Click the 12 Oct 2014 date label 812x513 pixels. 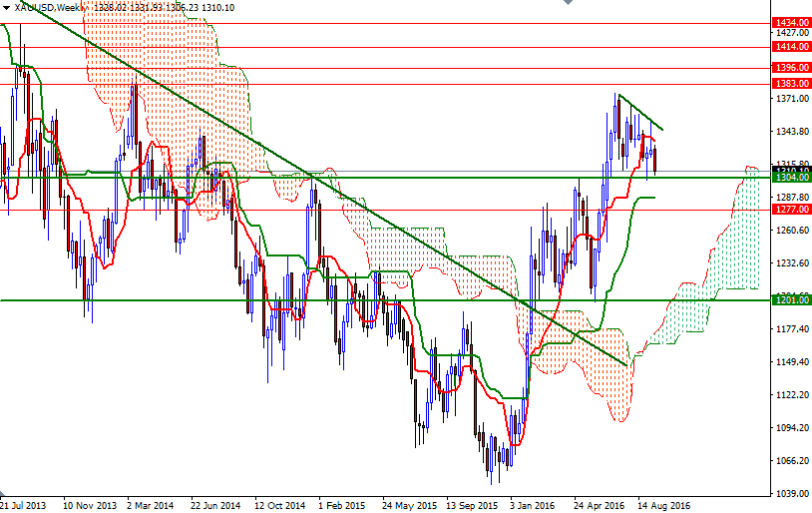click(x=280, y=505)
